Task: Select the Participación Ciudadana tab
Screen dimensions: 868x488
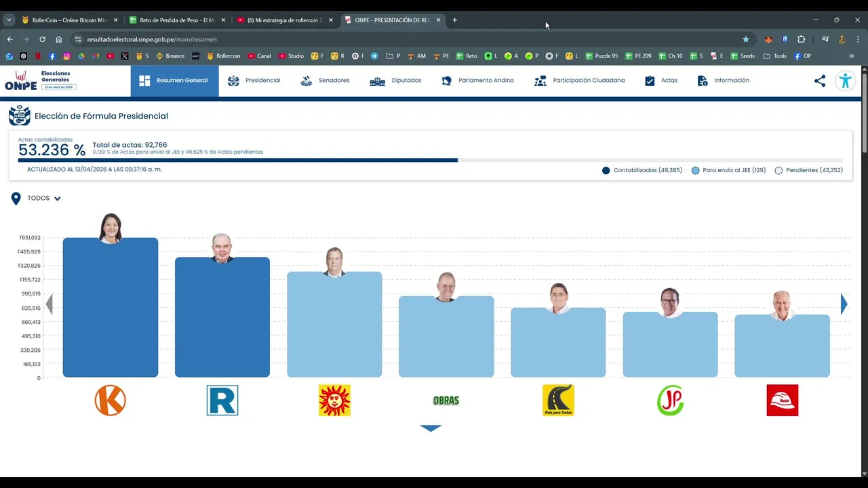Action: (579, 81)
